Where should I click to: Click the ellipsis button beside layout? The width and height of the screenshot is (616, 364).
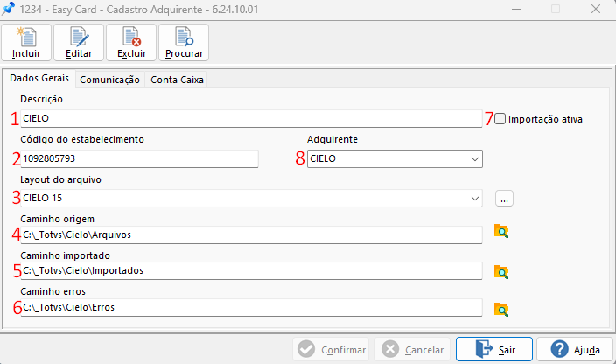[504, 199]
